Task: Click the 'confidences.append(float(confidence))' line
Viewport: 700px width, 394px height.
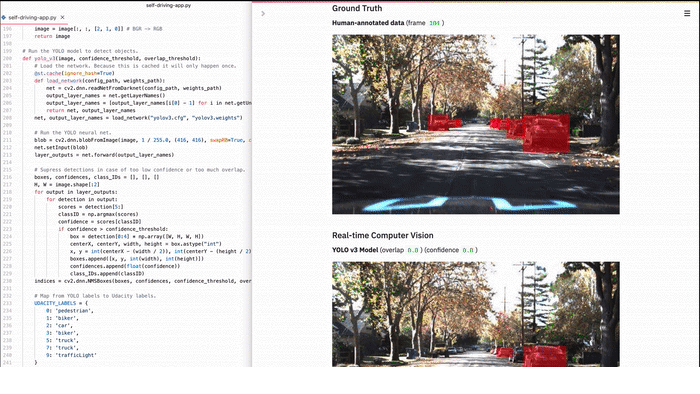Action: [x=125, y=266]
